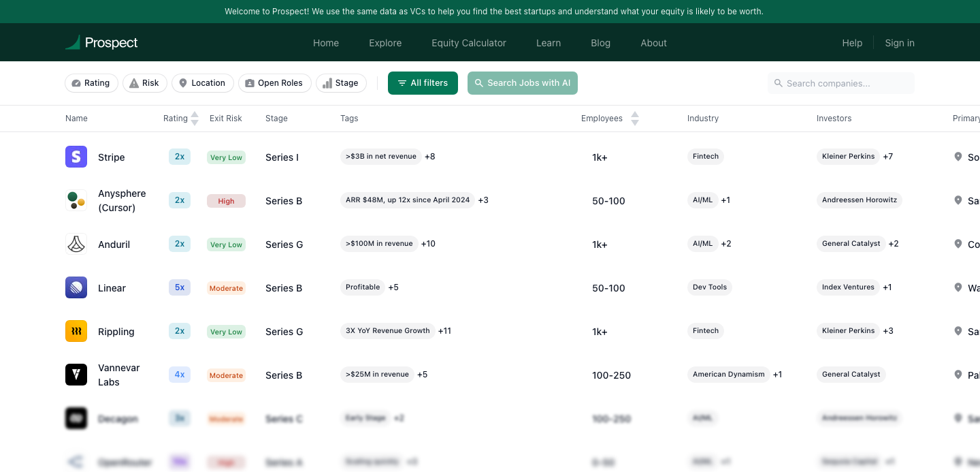Image resolution: width=980 pixels, height=472 pixels.
Task: Click 'Index Ventures' investor tag
Action: coord(848,287)
